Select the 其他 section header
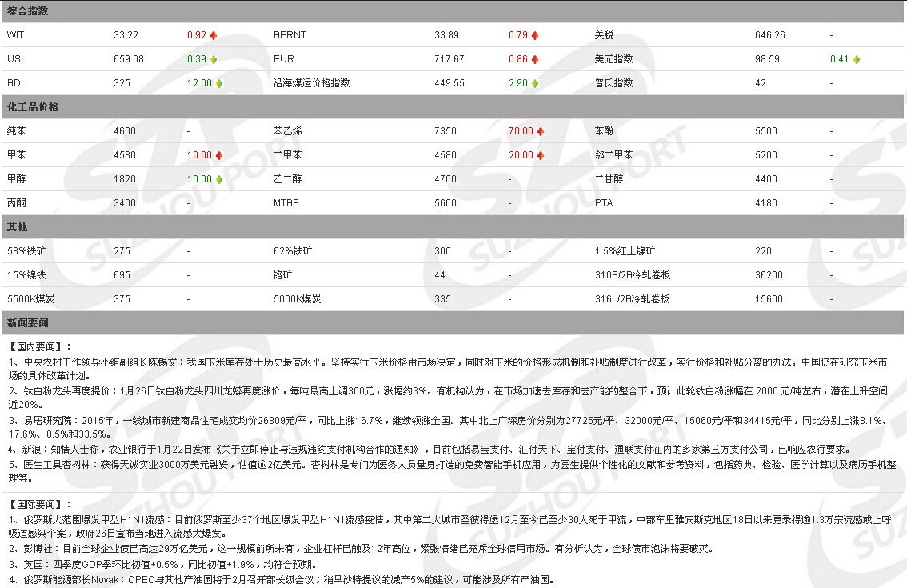Image resolution: width=907 pixels, height=588 pixels. click(453, 227)
